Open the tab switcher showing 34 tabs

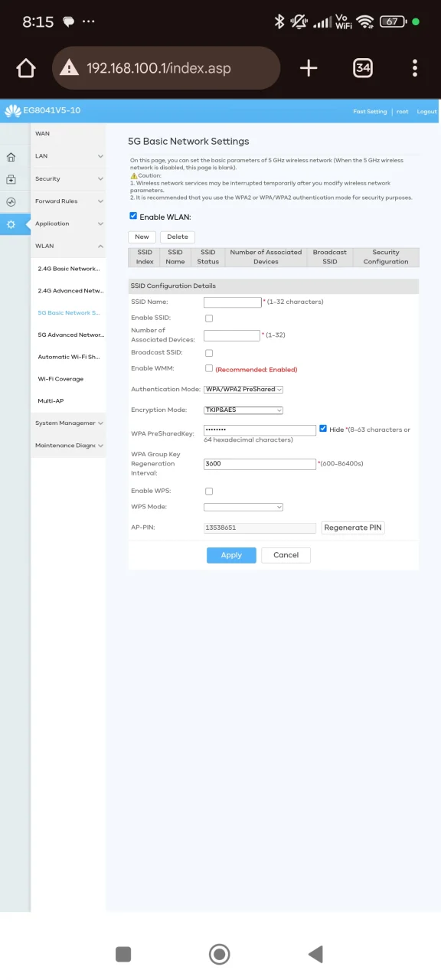pyautogui.click(x=363, y=68)
